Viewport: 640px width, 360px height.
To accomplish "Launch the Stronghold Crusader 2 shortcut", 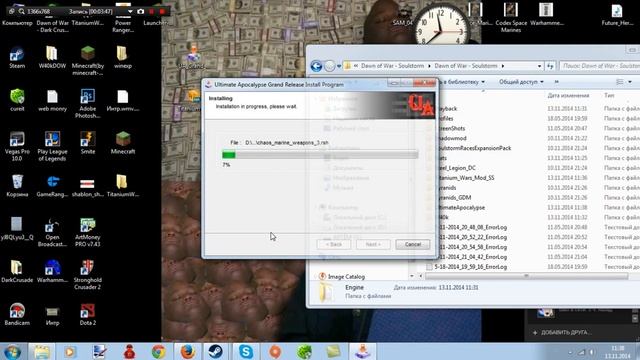I will pos(87,275).
